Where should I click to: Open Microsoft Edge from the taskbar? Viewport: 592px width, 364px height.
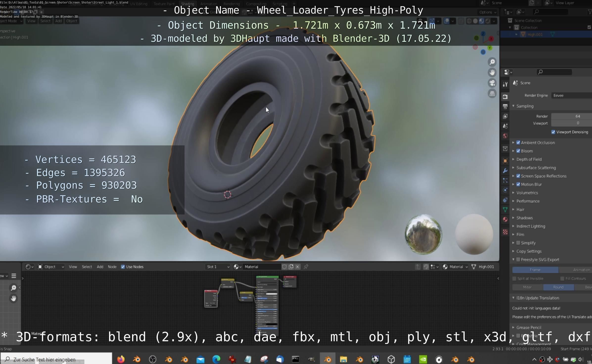216,359
